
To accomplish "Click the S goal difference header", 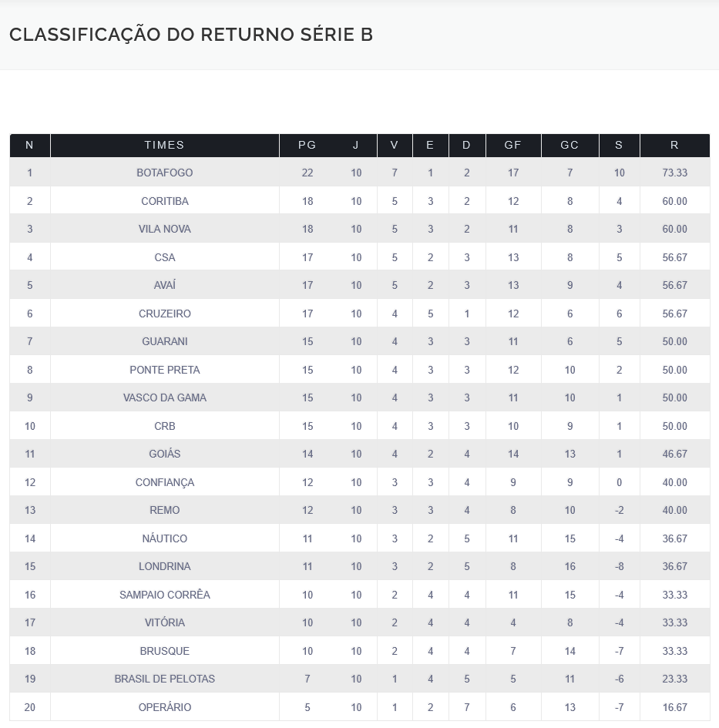I will [x=619, y=145].
